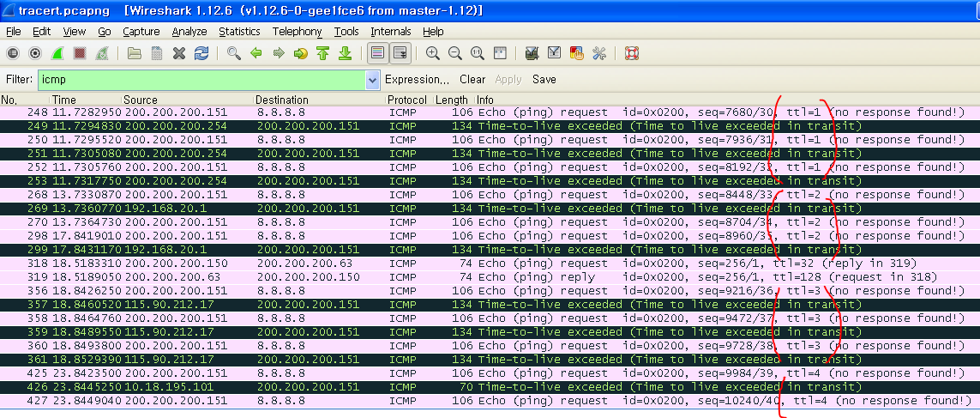Go to specific packet number icon
980x418 pixels.
(301, 54)
